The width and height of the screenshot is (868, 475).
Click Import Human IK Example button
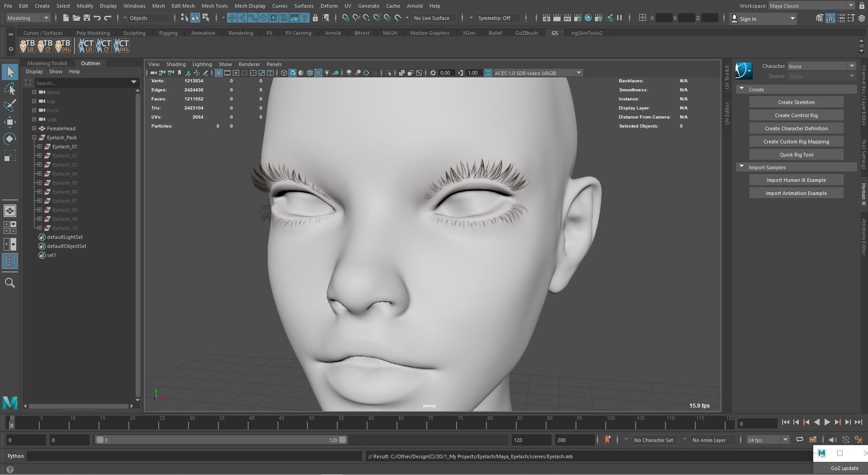(x=796, y=180)
